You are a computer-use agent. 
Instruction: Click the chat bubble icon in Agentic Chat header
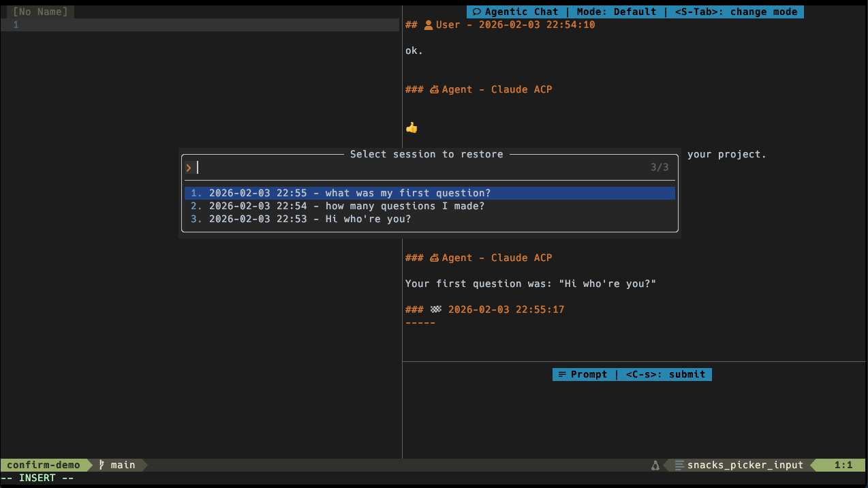pyautogui.click(x=478, y=12)
